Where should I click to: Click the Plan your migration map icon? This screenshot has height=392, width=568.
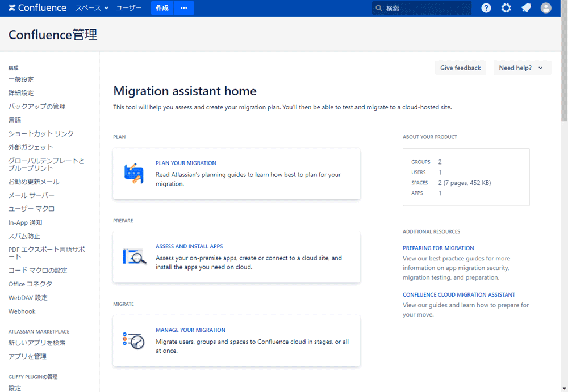[x=133, y=174]
